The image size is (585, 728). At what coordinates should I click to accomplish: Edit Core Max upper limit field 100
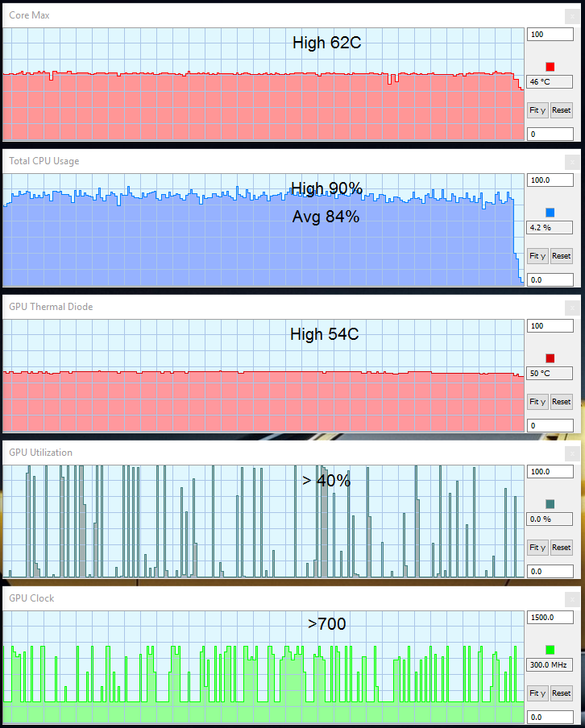pos(550,35)
